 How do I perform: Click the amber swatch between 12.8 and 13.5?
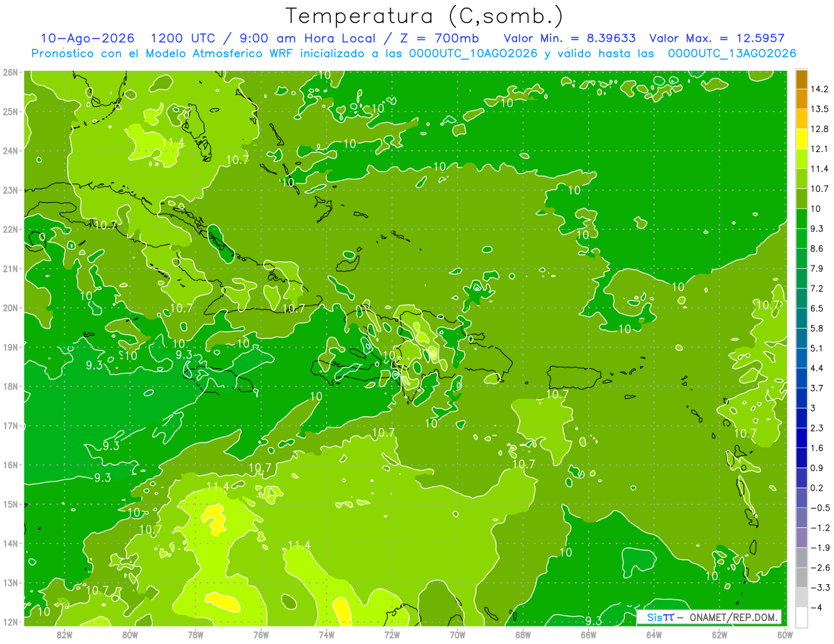[801, 119]
